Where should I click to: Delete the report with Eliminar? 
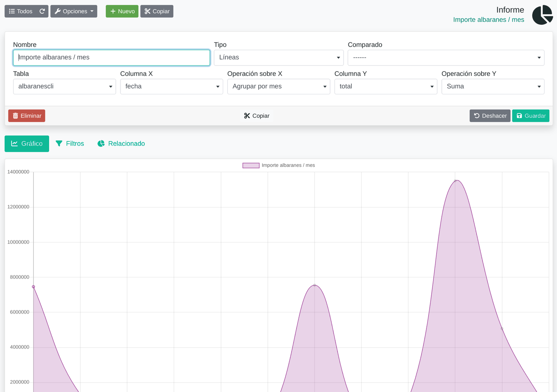[27, 116]
